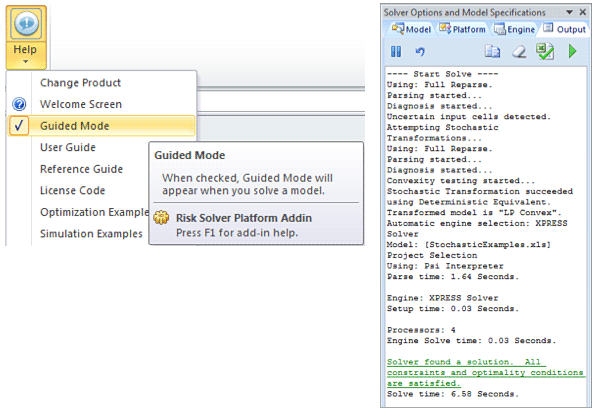Switch to the Platform tab
The image size is (599, 417).
tap(462, 29)
